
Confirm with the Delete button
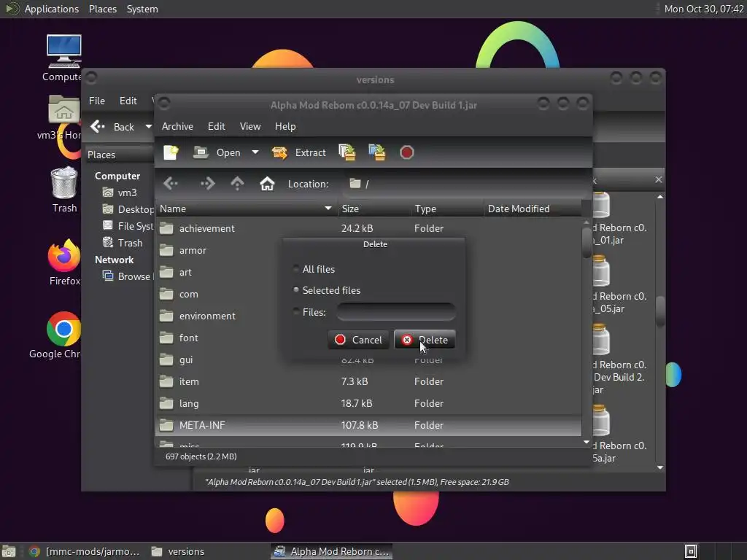click(425, 340)
